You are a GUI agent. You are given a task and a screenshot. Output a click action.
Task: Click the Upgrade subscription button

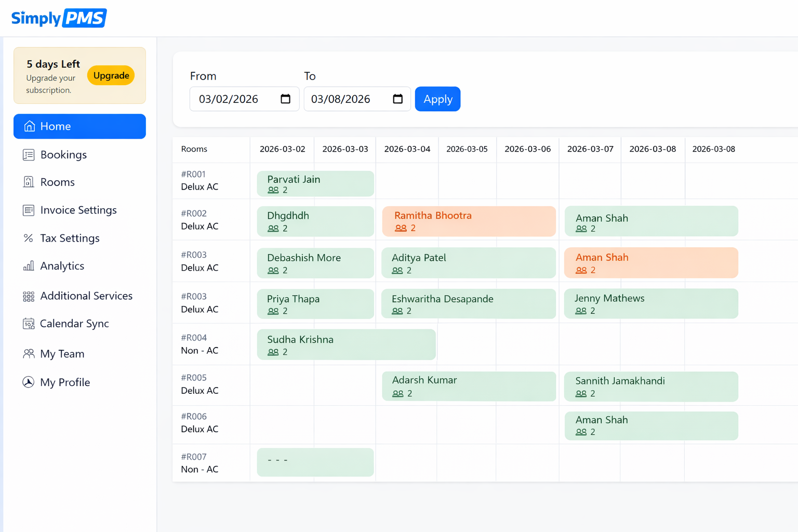[111, 75]
